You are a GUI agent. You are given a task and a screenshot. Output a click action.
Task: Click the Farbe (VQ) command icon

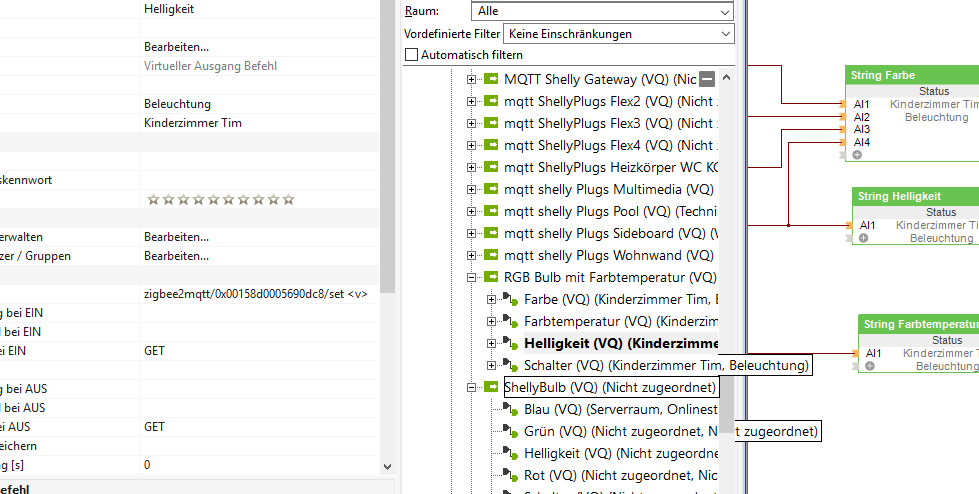(x=511, y=300)
